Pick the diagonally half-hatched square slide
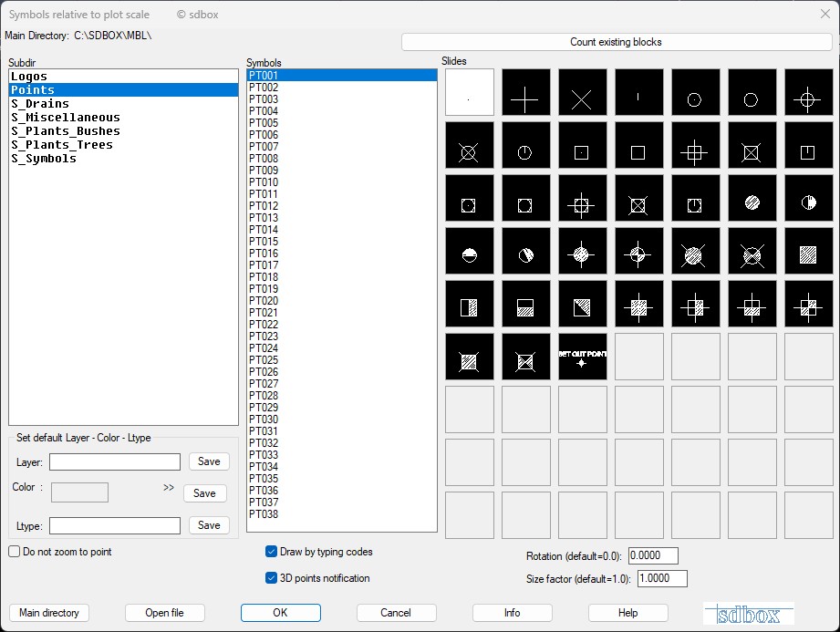Image resolution: width=840 pixels, height=632 pixels. point(583,304)
